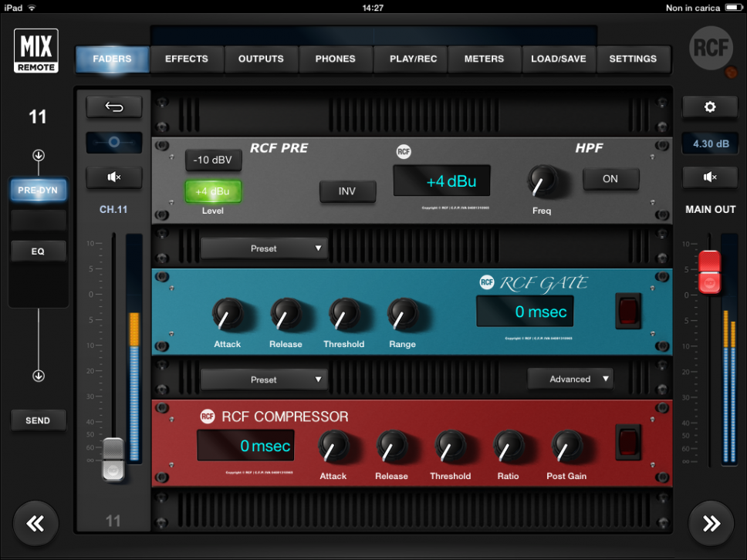747x560 pixels.
Task: Toggle the RCF Gate power switch
Action: click(627, 310)
